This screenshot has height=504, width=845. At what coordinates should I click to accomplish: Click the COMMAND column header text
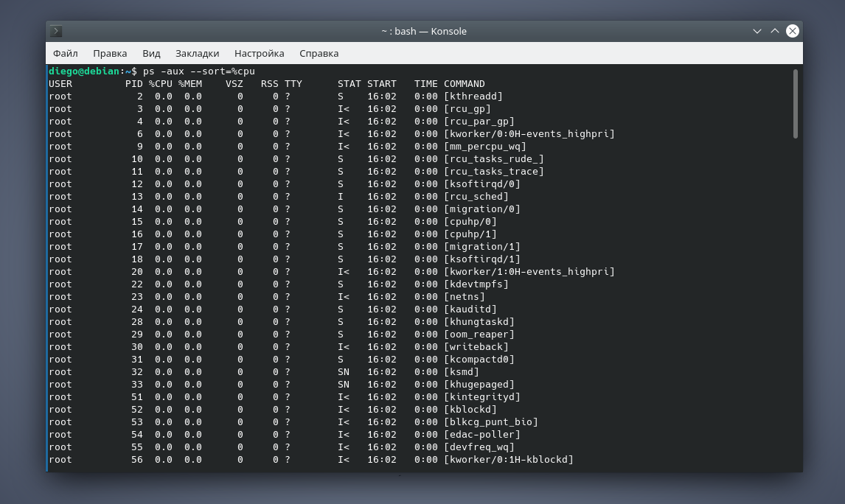point(464,84)
